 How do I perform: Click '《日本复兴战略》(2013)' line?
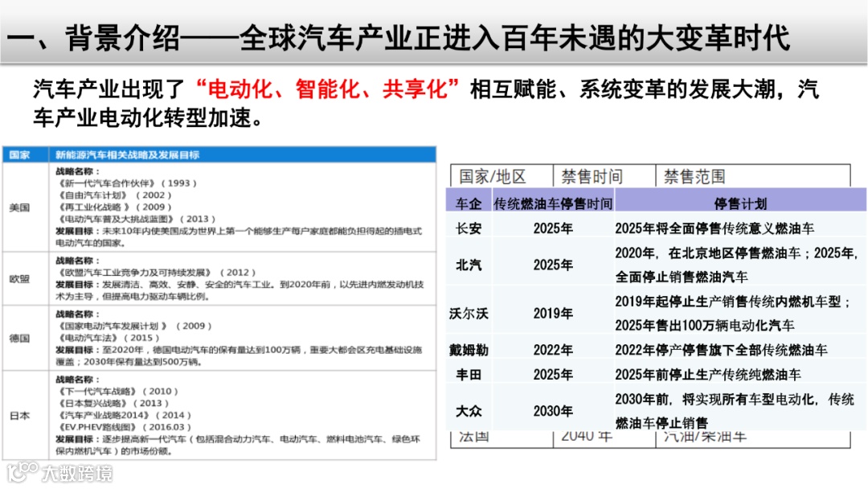click(x=113, y=403)
